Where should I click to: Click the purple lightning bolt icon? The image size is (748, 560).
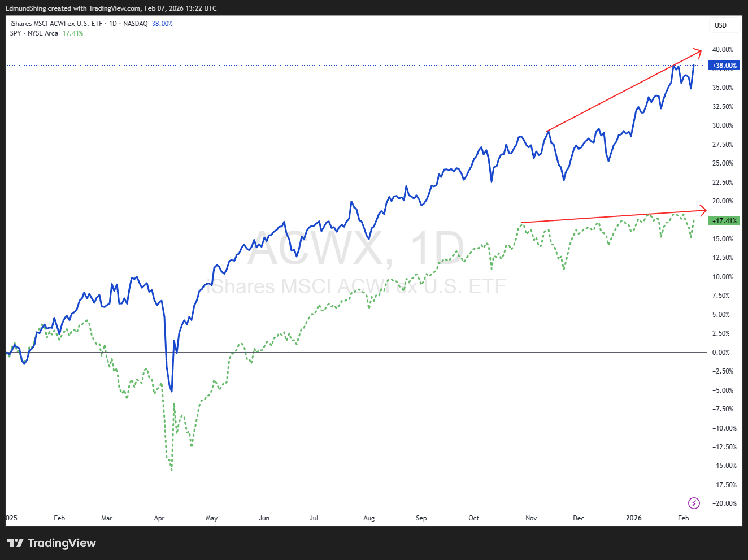tap(694, 503)
